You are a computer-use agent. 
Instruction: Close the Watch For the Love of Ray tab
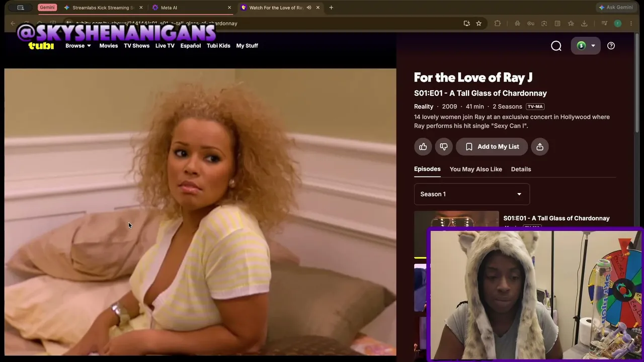point(318,8)
